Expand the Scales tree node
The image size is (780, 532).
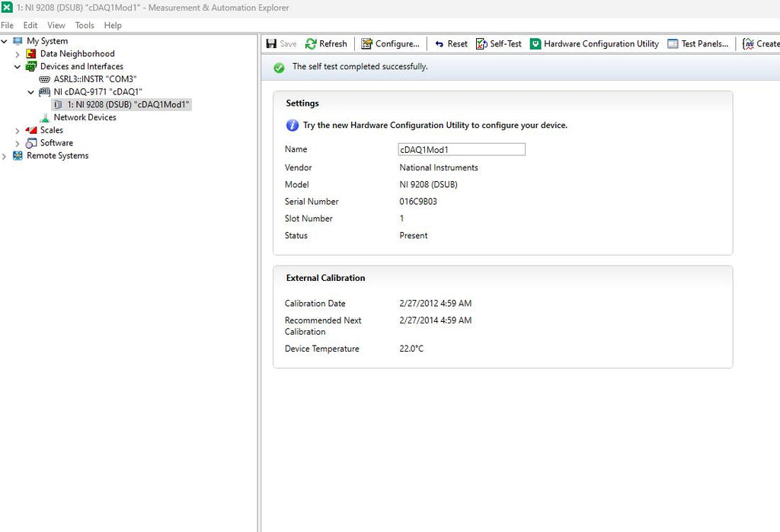pyautogui.click(x=18, y=131)
